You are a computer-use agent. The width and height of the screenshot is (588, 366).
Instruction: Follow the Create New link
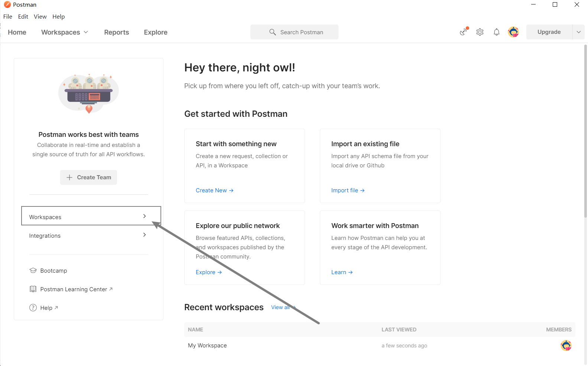(215, 190)
